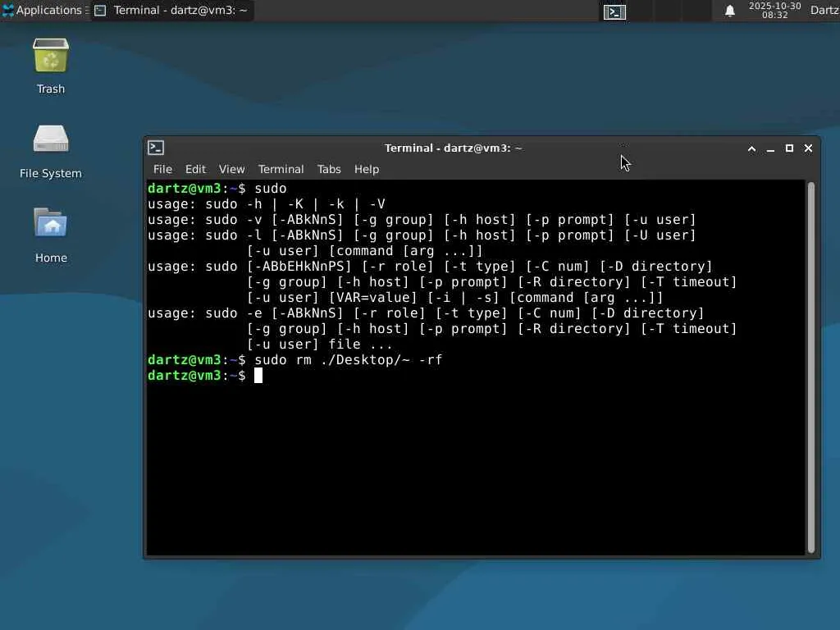The image size is (840, 630).
Task: Click the terminal cursor at the last prompt
Action: click(x=258, y=376)
